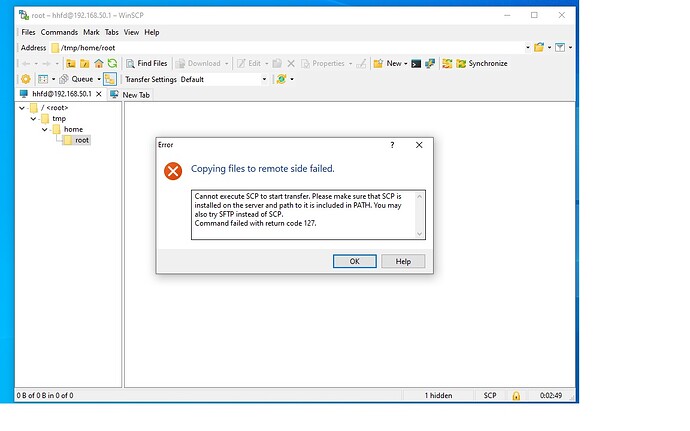Click the session lock icon in status bar
690x431 pixels.
[x=516, y=396]
